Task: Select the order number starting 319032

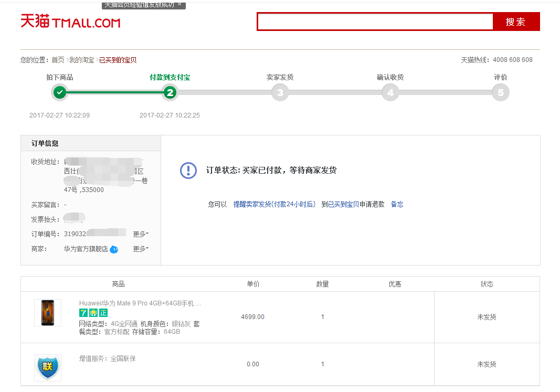Action: pos(94,234)
